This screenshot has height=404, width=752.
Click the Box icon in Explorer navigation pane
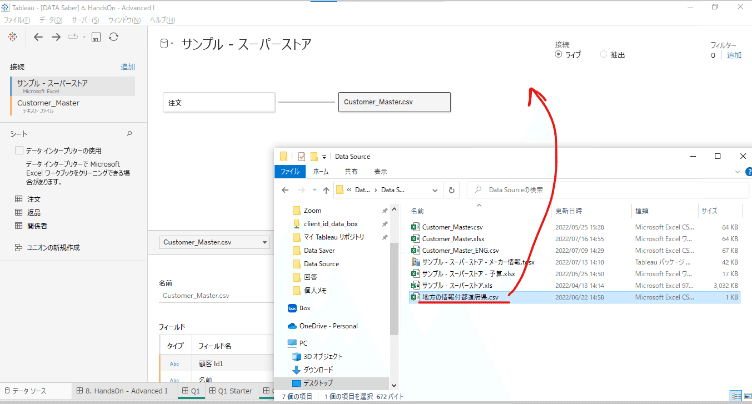292,308
